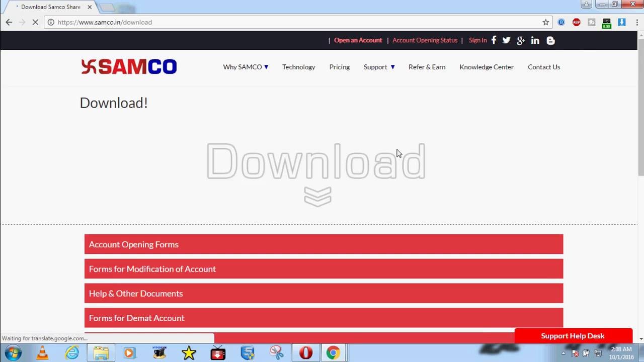Click the green 0.00 counter extension
Screen dimensions: 644x362
607,23
